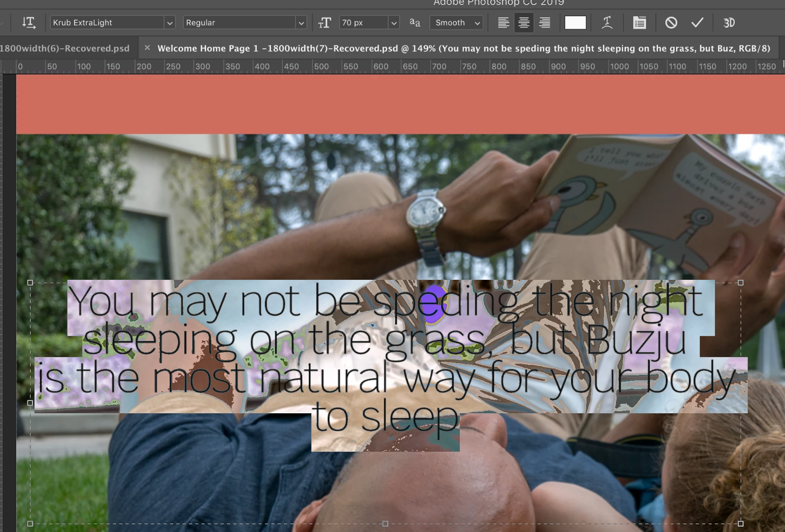Image resolution: width=785 pixels, height=532 pixels.
Task: Click the bottom-center text box handle
Action: click(385, 524)
